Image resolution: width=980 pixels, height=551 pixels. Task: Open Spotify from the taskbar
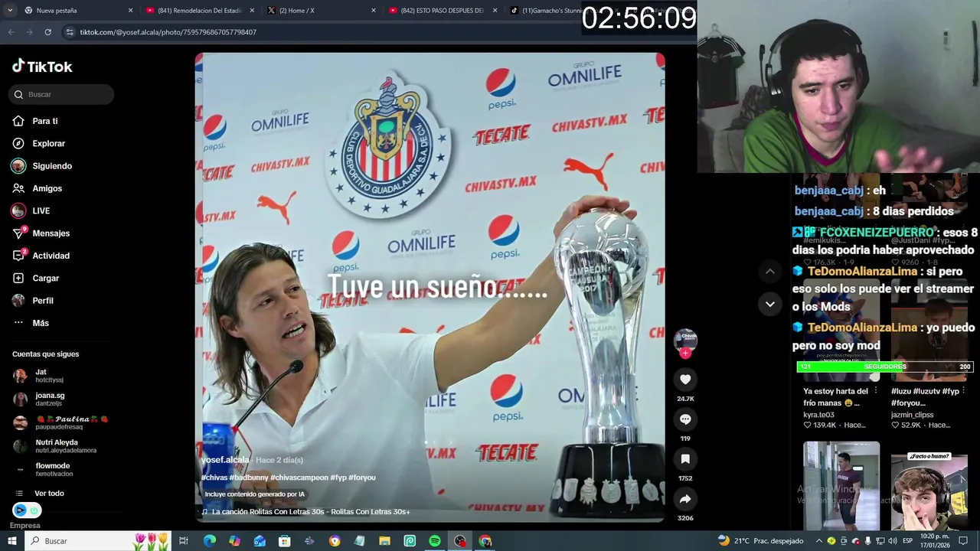pos(435,541)
